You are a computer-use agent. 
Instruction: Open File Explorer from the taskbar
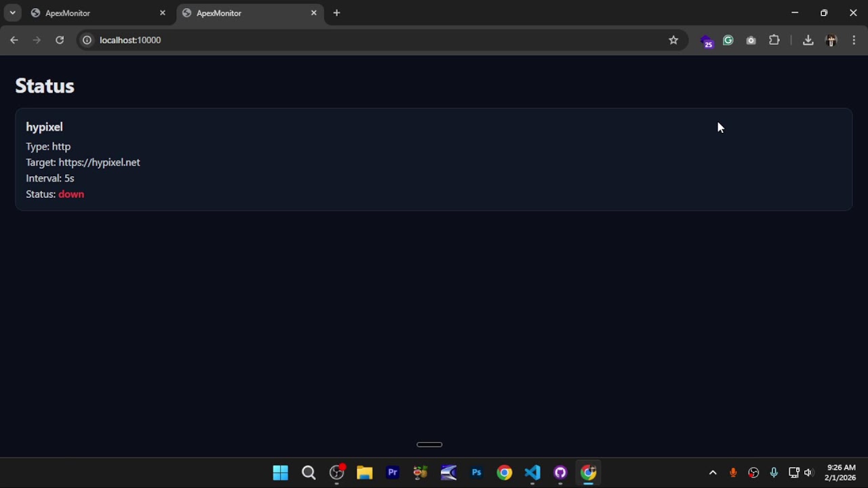[365, 473]
